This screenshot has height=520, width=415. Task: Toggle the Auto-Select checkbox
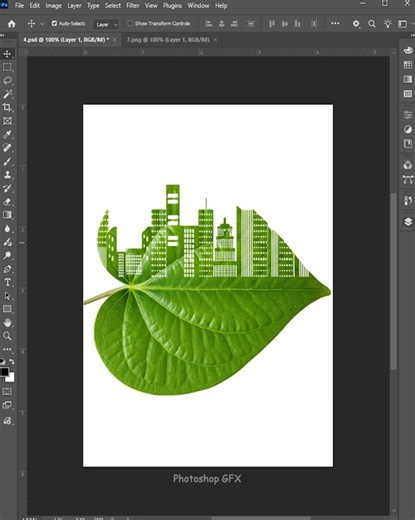(x=54, y=23)
